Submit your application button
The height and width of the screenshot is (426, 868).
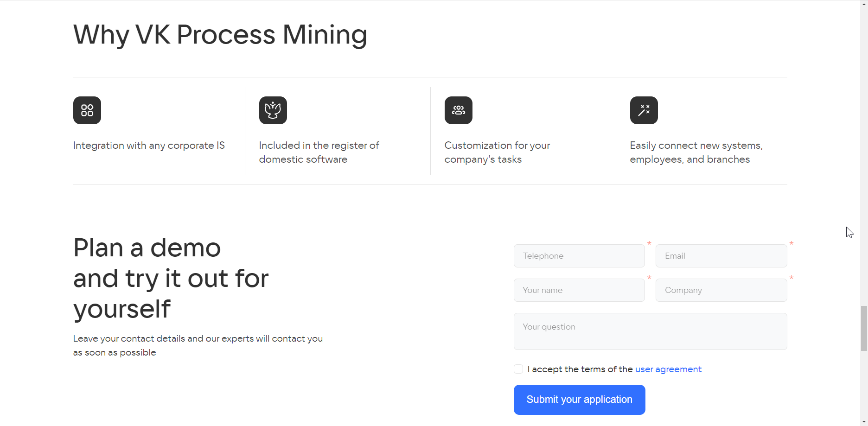coord(580,400)
